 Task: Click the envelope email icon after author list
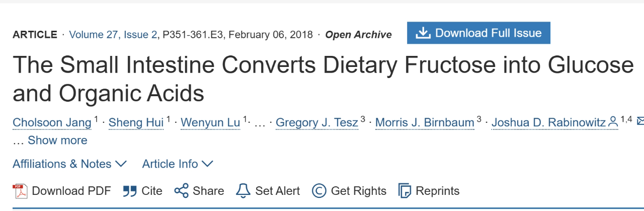pos(640,121)
